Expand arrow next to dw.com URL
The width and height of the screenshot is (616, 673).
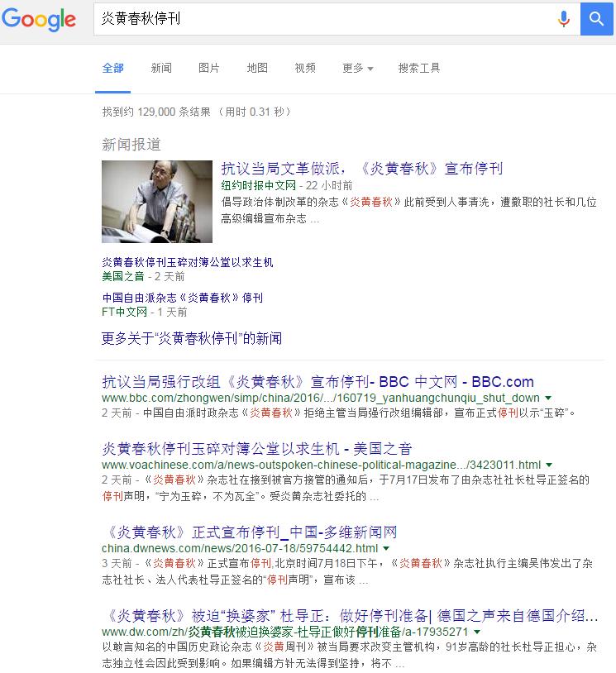477,632
